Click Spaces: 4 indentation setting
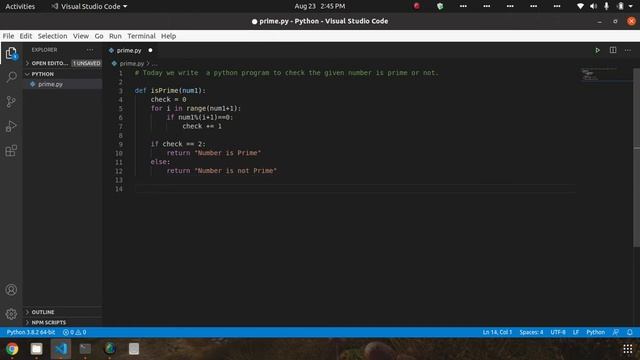Viewport: 640px width, 360px height. (531, 332)
